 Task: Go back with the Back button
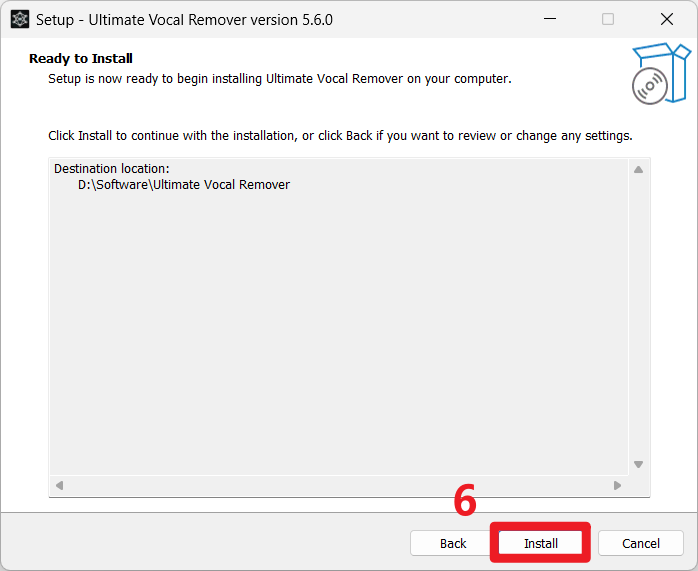click(x=452, y=543)
